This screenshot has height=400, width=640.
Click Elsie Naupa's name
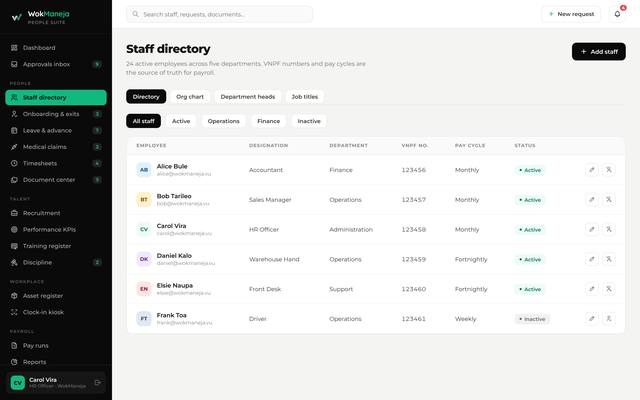[175, 285]
